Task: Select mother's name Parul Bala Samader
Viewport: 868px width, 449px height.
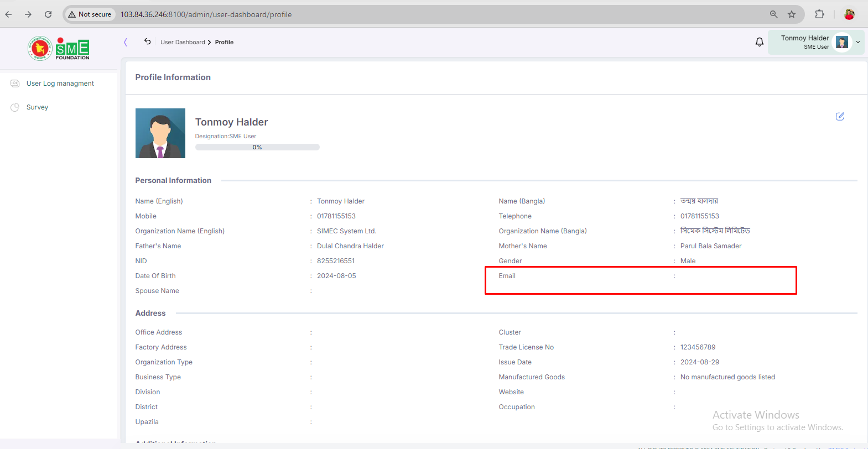Action: click(x=711, y=246)
